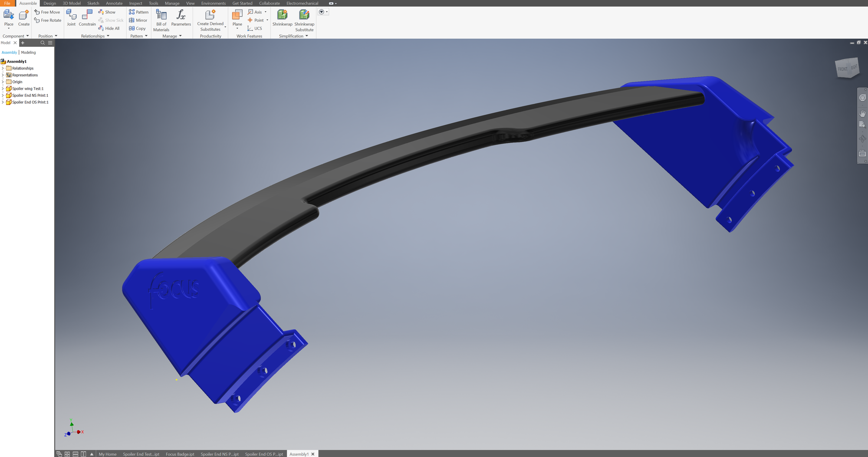Screen dimensions: 868x457
Task: Open the 3D Model ribbon tab
Action: click(72, 3)
